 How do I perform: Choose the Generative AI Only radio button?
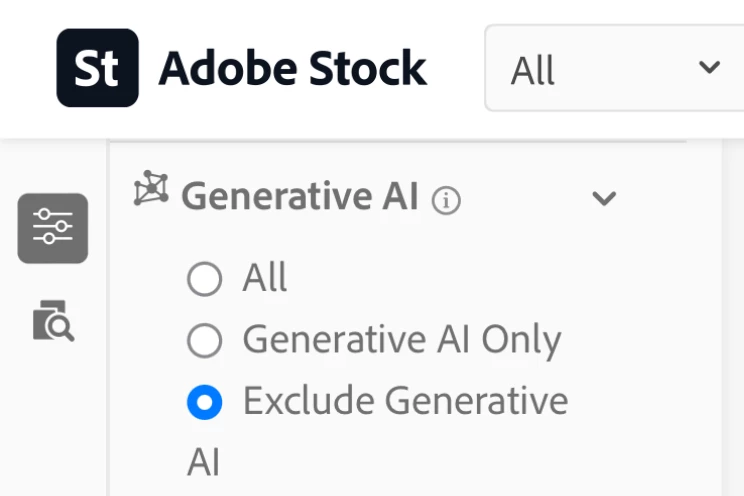[204, 341]
